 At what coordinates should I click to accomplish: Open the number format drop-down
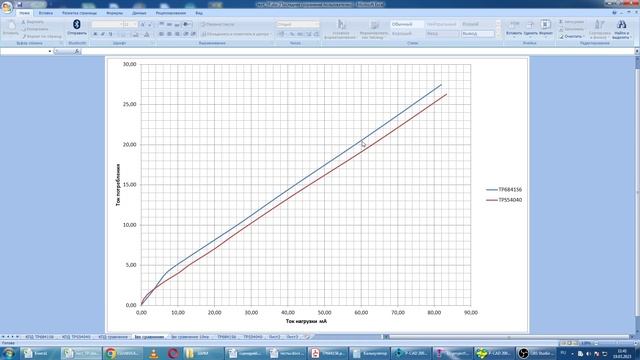coord(317,24)
